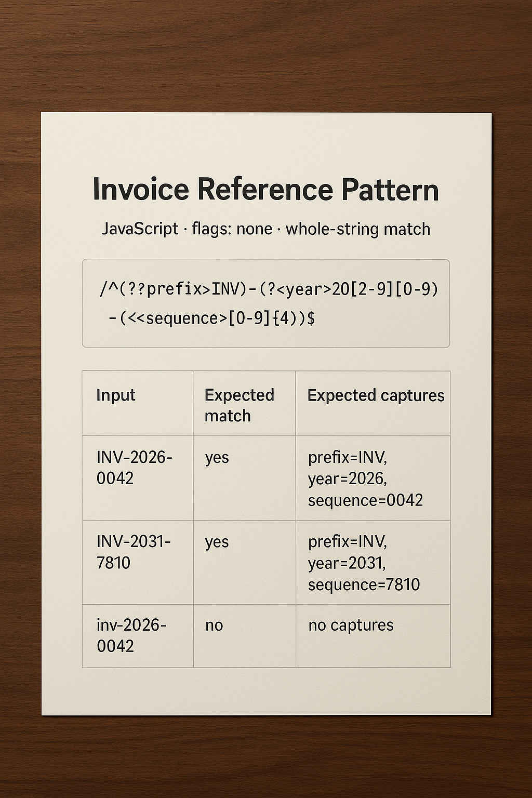
Task: Click the subtitle mentioning JavaScript flags: none
Action: tap(265, 229)
